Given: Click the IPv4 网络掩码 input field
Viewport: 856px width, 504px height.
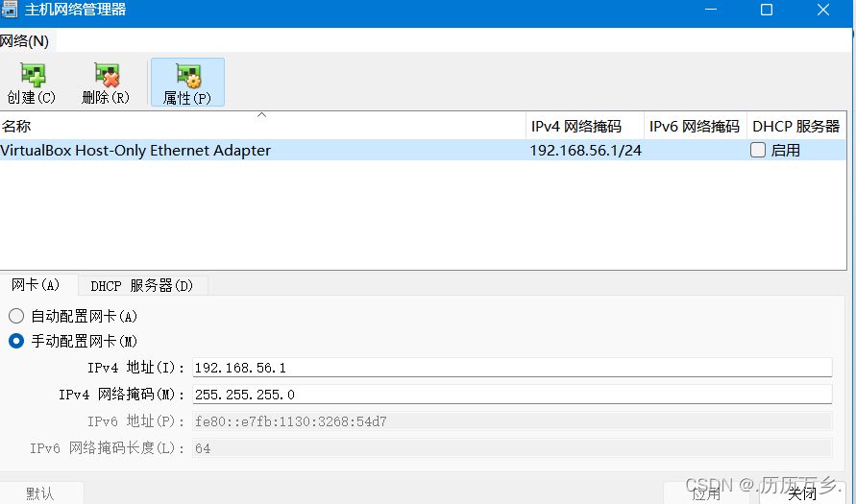Looking at the screenshot, I should (512, 395).
